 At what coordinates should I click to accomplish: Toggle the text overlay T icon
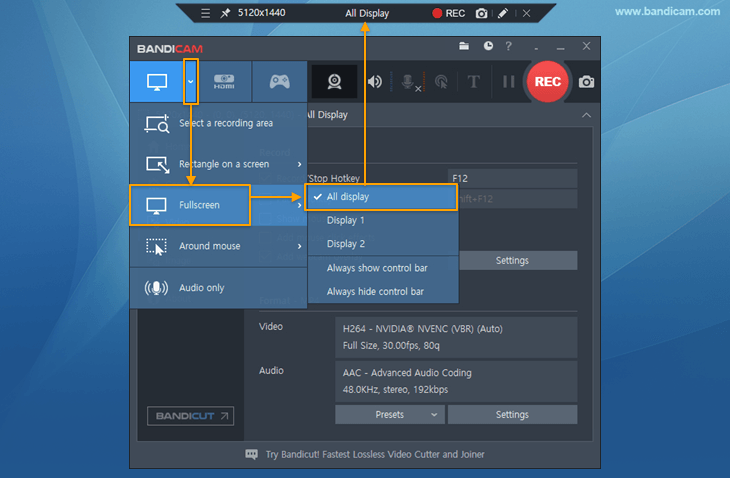point(473,82)
